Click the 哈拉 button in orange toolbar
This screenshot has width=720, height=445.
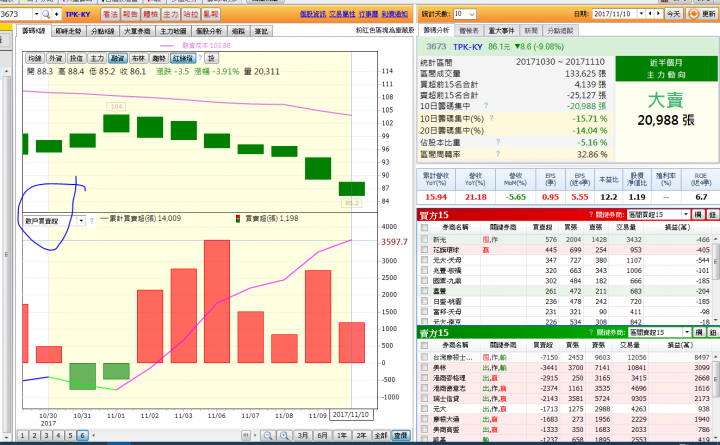191,14
